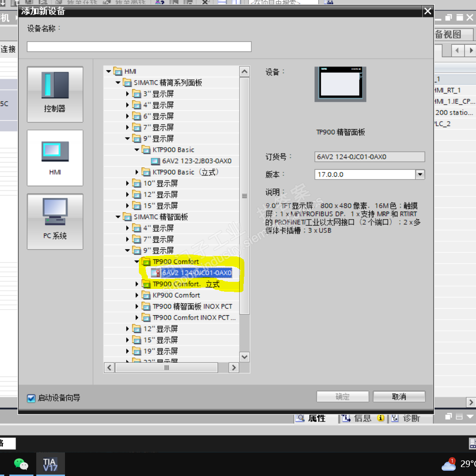Click the tree's horizontal scroll left arrow
The width and height of the screenshot is (476, 476).
[x=109, y=368]
